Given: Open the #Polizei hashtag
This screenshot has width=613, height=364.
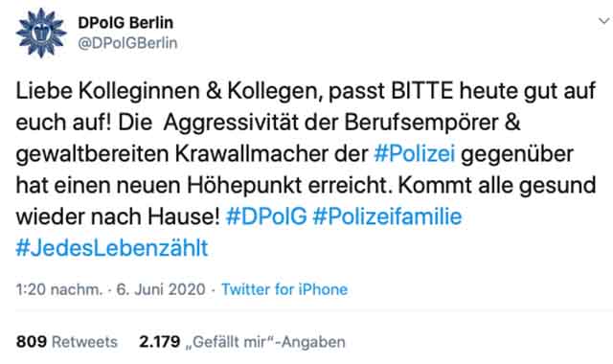Looking at the screenshot, I should pos(415,153).
